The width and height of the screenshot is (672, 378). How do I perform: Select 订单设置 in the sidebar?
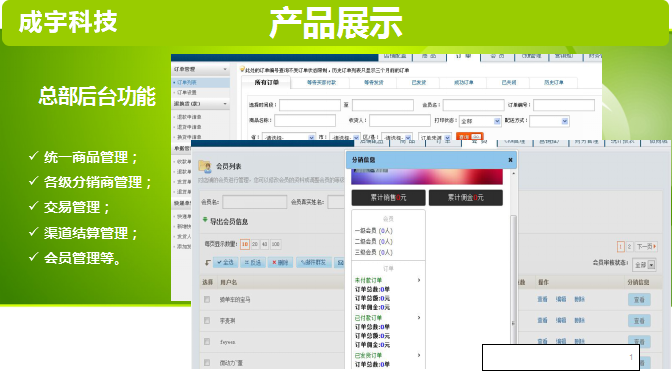click(x=187, y=93)
